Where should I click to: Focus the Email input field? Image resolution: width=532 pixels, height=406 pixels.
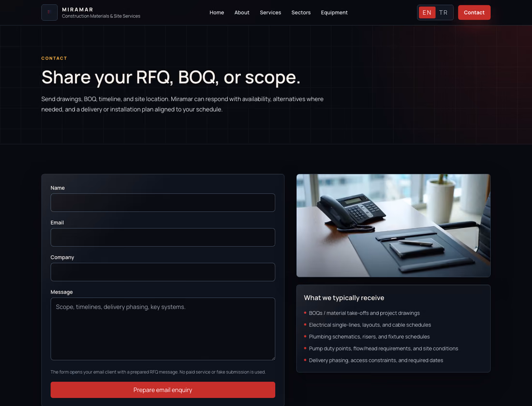(x=163, y=237)
